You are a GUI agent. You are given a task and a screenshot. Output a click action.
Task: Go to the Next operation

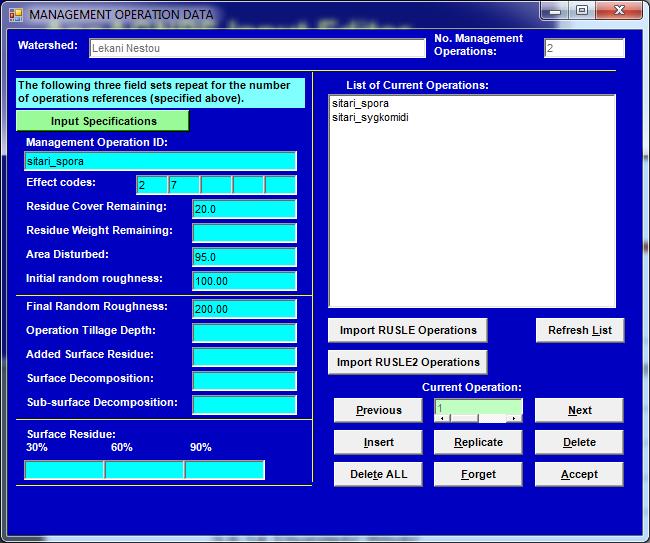[x=579, y=410]
